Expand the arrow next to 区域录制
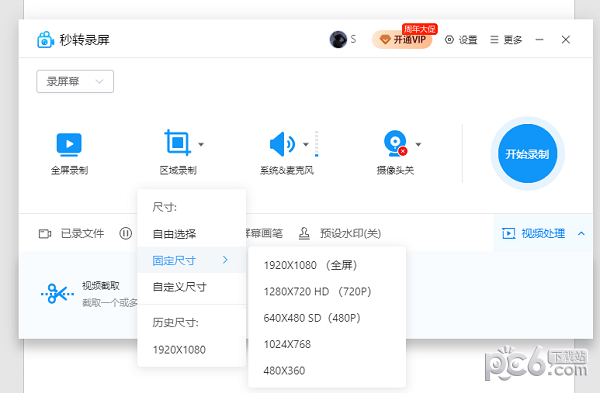This screenshot has height=393, width=600. (x=201, y=144)
